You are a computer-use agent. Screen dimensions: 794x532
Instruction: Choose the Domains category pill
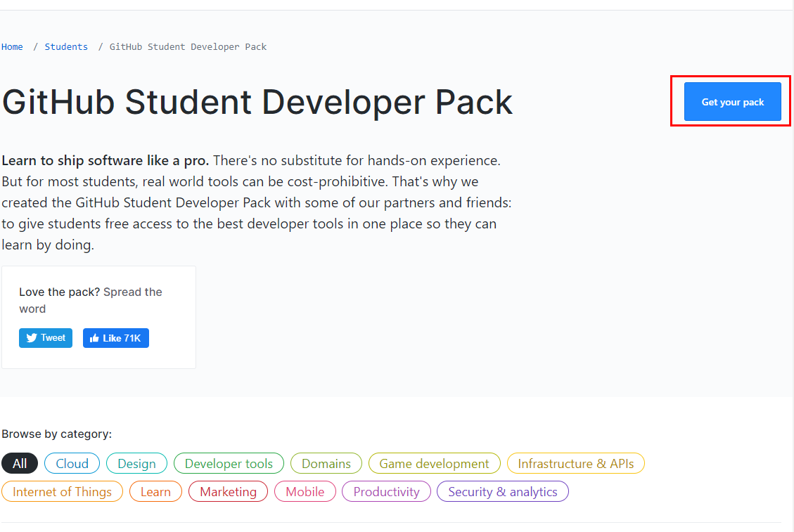pyautogui.click(x=326, y=463)
